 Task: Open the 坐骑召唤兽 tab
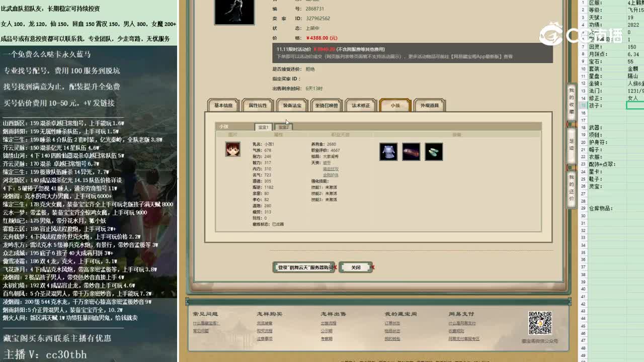pyautogui.click(x=327, y=106)
